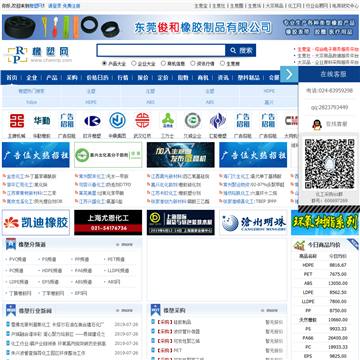Click the 三力士 green logo
This screenshot has height=360, width=360.
168,121
